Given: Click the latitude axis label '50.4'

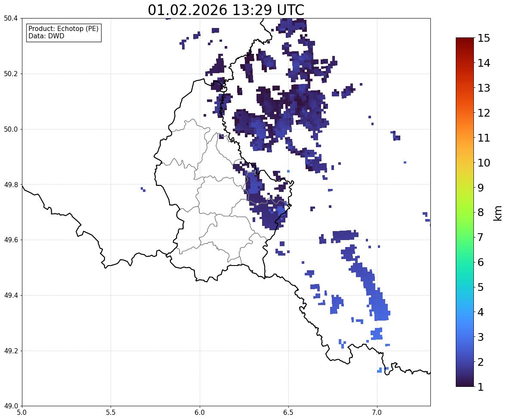Looking at the screenshot, I should pyautogui.click(x=11, y=19).
